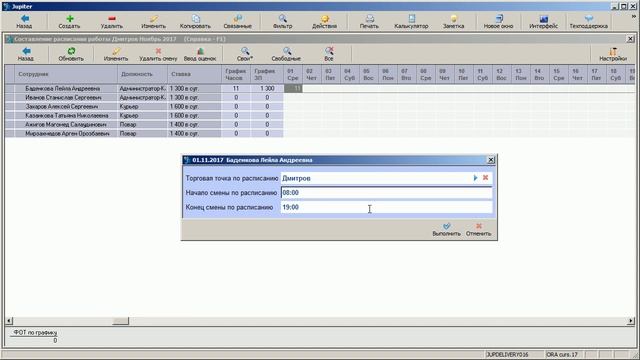Viewport: 640px width, 360px height.
Task: Close the schedule sub-window with X
Action: point(630,39)
